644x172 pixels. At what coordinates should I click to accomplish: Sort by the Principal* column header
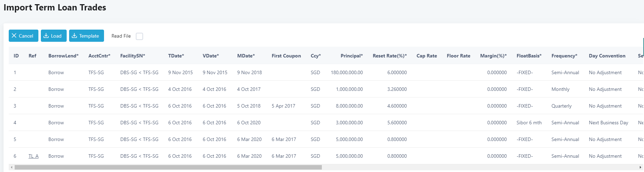click(x=351, y=56)
